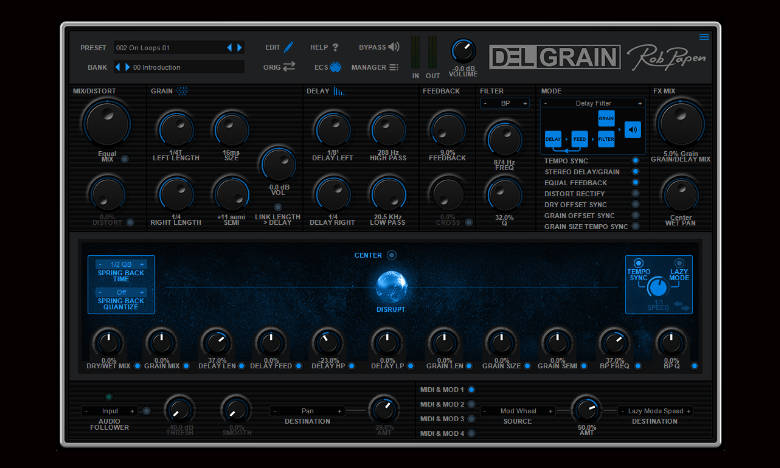780x468 pixels.
Task: Open Help via the question mark icon
Action: tap(335, 47)
